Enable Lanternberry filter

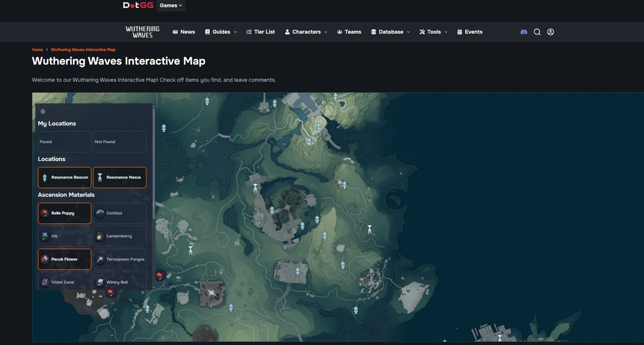[120, 236]
